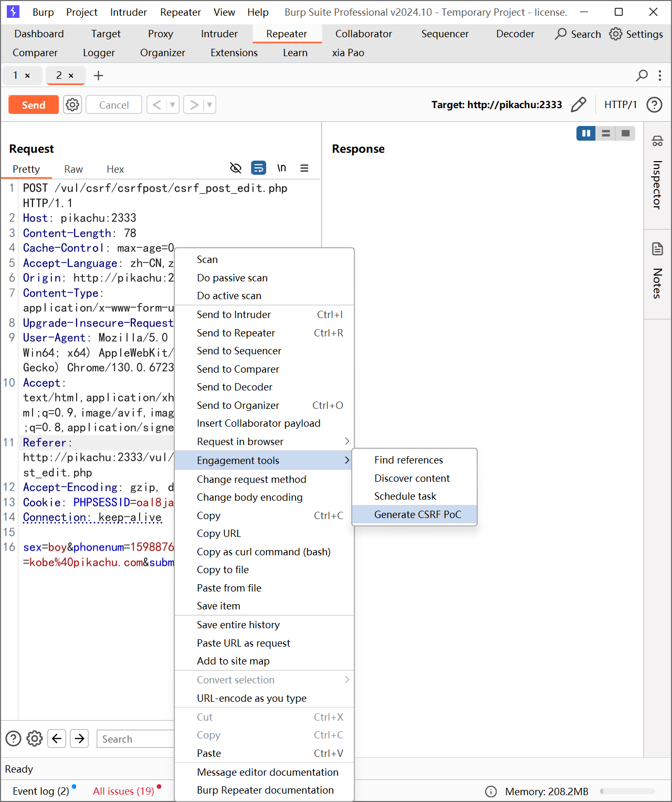Open the Inspector panel icon

[657, 141]
